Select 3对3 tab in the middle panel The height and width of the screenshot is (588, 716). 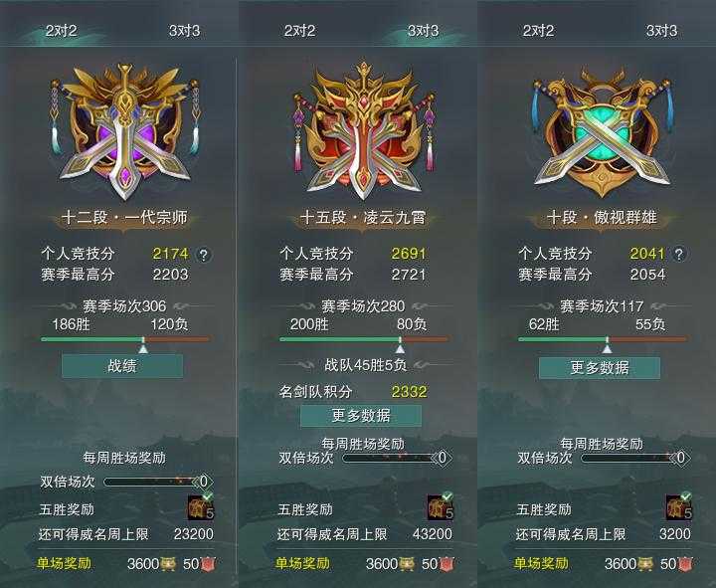pos(423,31)
